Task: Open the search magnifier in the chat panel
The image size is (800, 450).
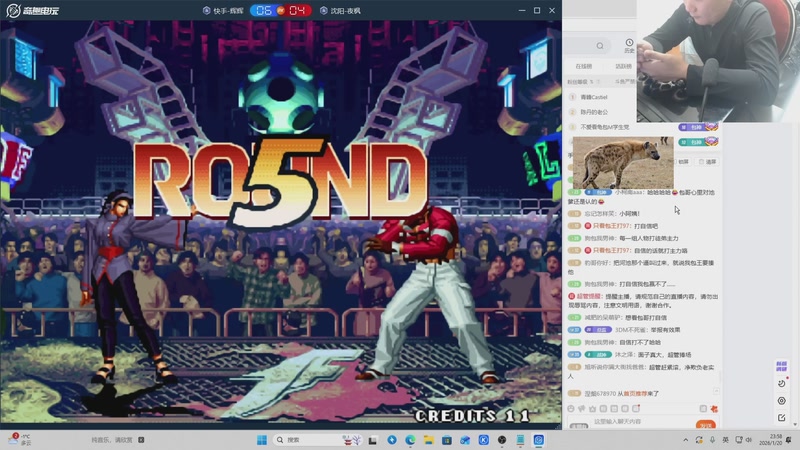Action: click(600, 46)
